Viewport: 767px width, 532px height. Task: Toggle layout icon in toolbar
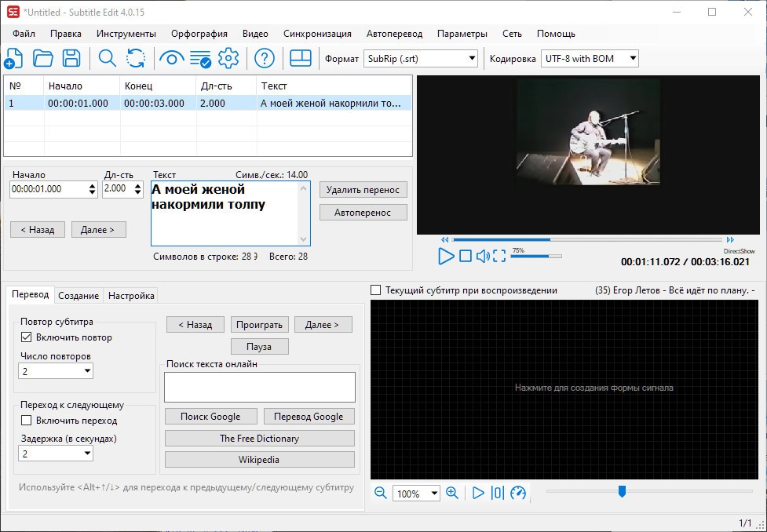pos(301,58)
